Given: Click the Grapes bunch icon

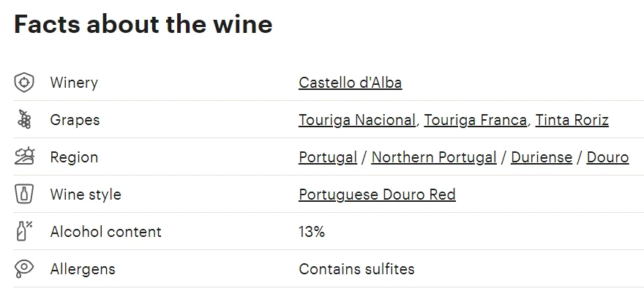Looking at the screenshot, I should pyautogui.click(x=24, y=119).
